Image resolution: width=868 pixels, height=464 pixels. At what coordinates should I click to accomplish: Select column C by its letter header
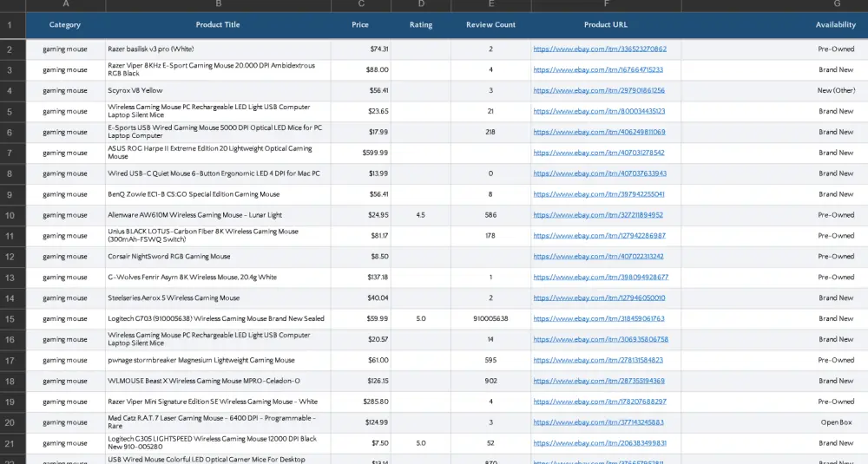click(x=361, y=4)
